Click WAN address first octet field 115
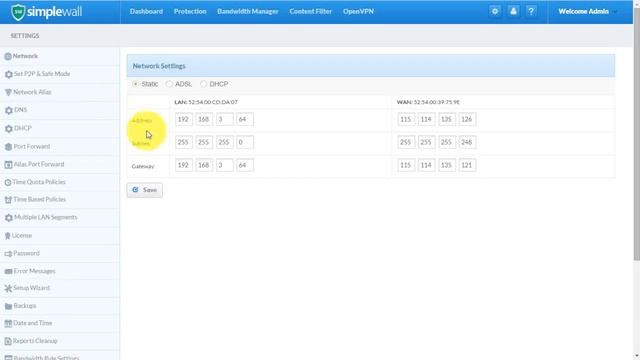640x360 pixels. tap(406, 119)
